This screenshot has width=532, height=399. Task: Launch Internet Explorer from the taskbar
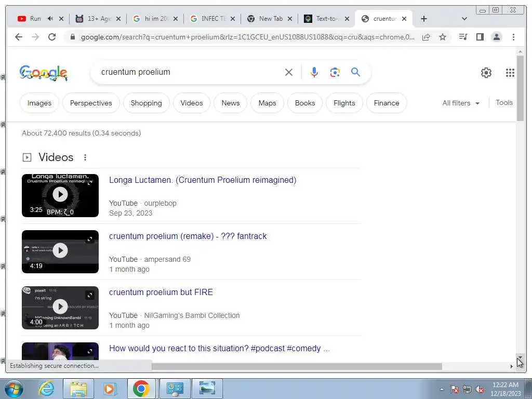click(x=46, y=389)
